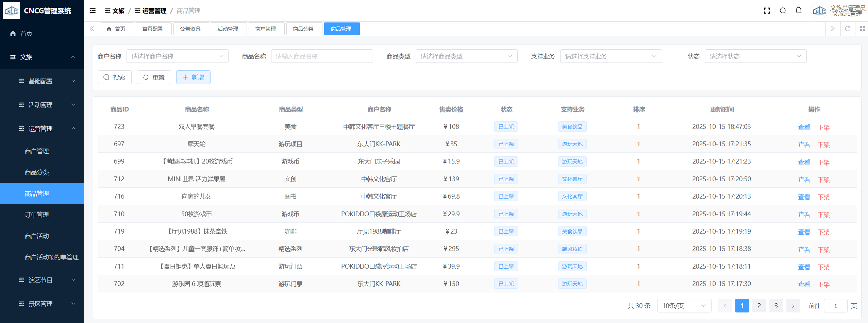Enter fullscreen mode via header icon
Screen dimensions: 868x323
[x=767, y=11]
